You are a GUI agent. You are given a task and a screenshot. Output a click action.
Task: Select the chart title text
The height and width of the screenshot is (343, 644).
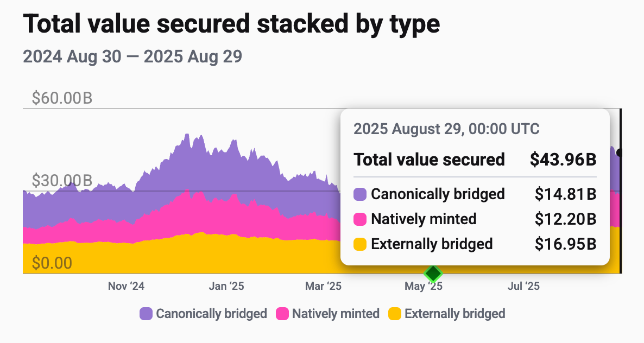point(231,23)
